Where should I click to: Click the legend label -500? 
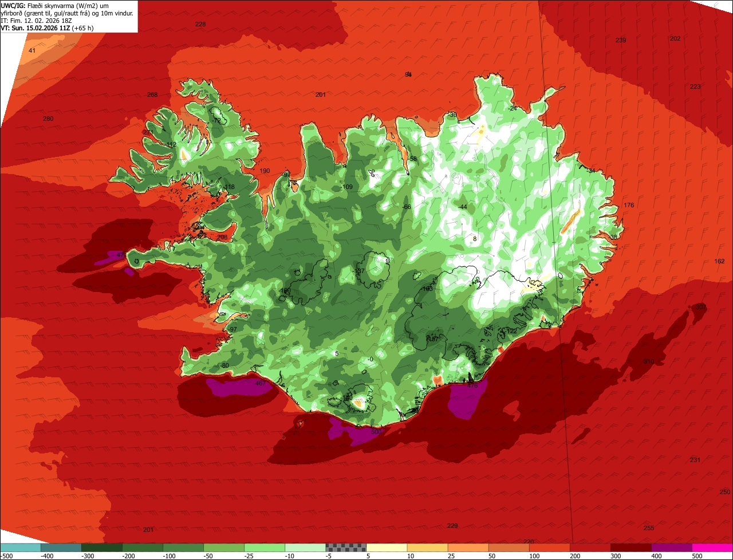6,556
